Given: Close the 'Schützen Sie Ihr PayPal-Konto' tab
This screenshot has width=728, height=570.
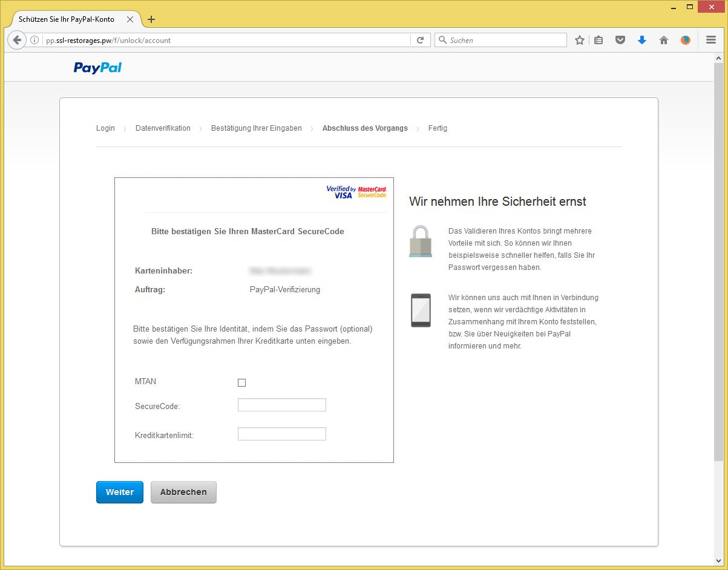Looking at the screenshot, I should click(130, 19).
